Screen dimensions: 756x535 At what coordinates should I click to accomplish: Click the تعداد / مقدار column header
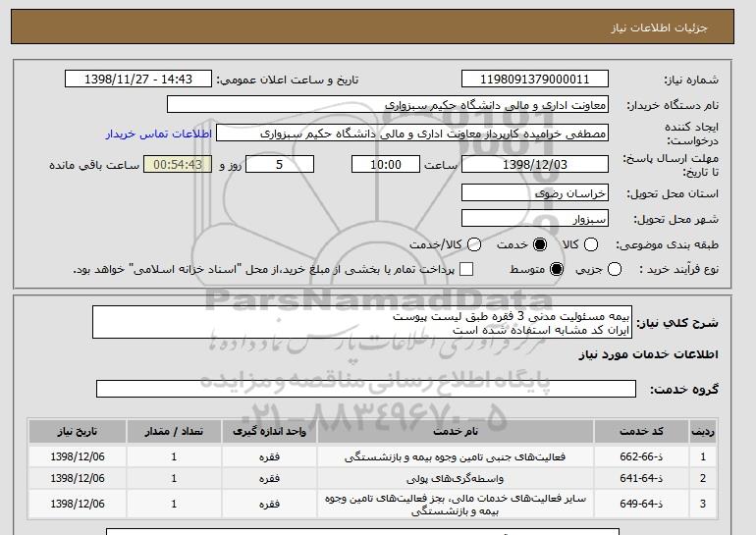[174, 431]
